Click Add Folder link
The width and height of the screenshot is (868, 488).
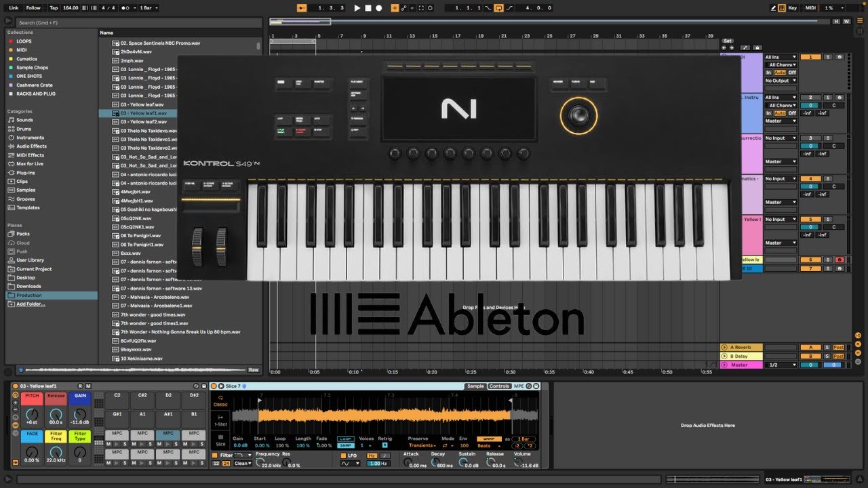tap(31, 304)
